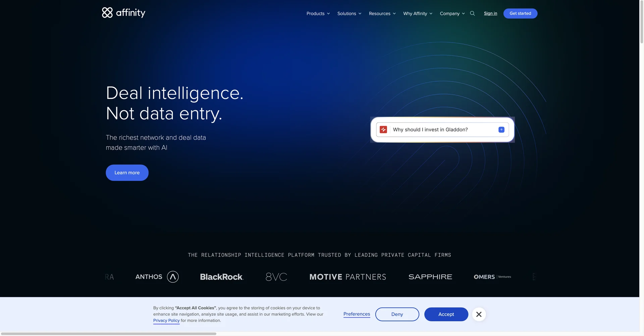Screen dimensions: 644x336
Task: Open the Why Affinity menu
Action: point(418,13)
